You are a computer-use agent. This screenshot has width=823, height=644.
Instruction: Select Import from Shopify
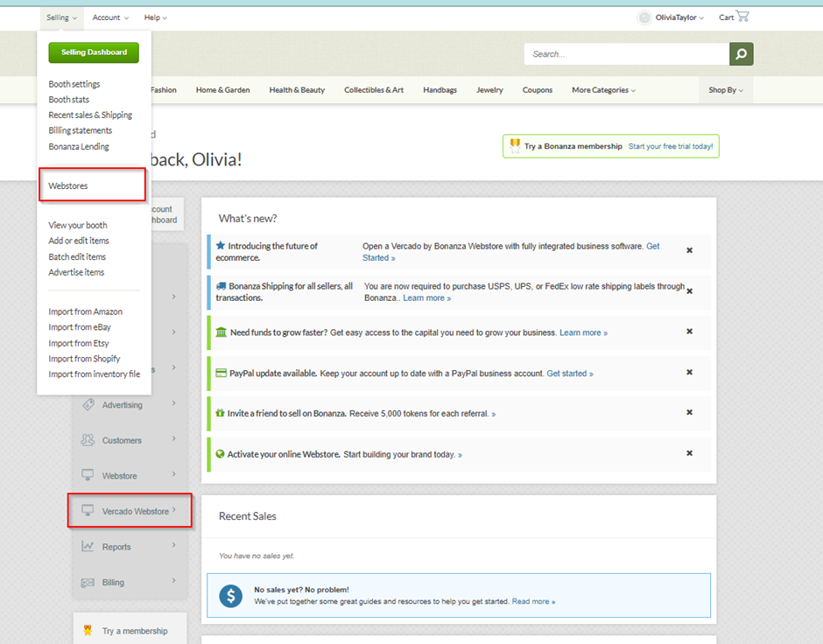85,359
